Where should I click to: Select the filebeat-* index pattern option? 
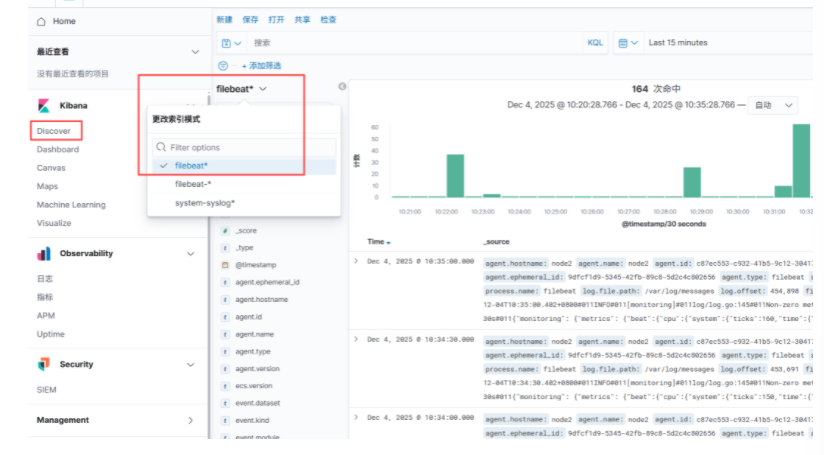[193, 184]
